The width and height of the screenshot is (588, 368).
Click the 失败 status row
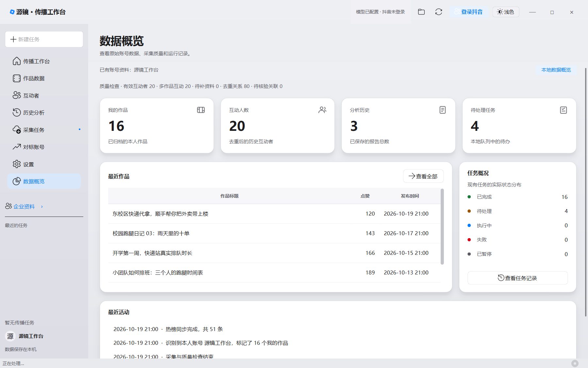click(517, 240)
